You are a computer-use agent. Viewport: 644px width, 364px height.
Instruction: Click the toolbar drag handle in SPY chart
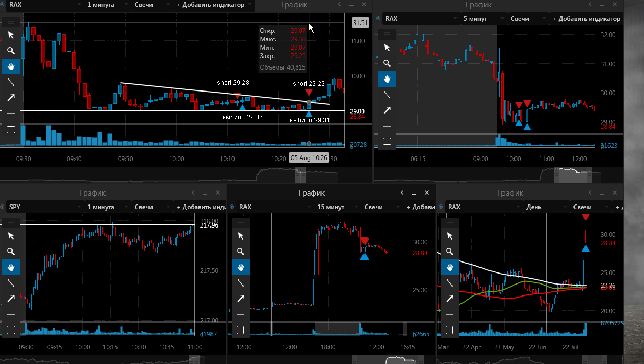[x=11, y=223]
